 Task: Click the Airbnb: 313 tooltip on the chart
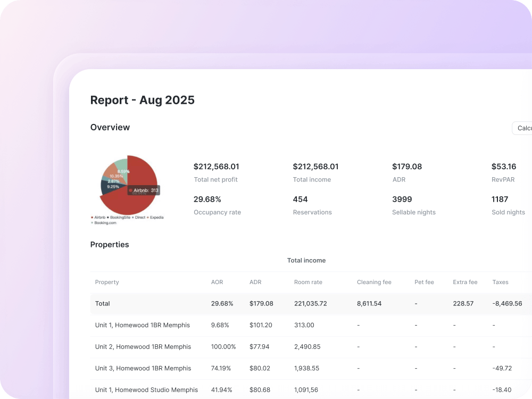point(144,190)
